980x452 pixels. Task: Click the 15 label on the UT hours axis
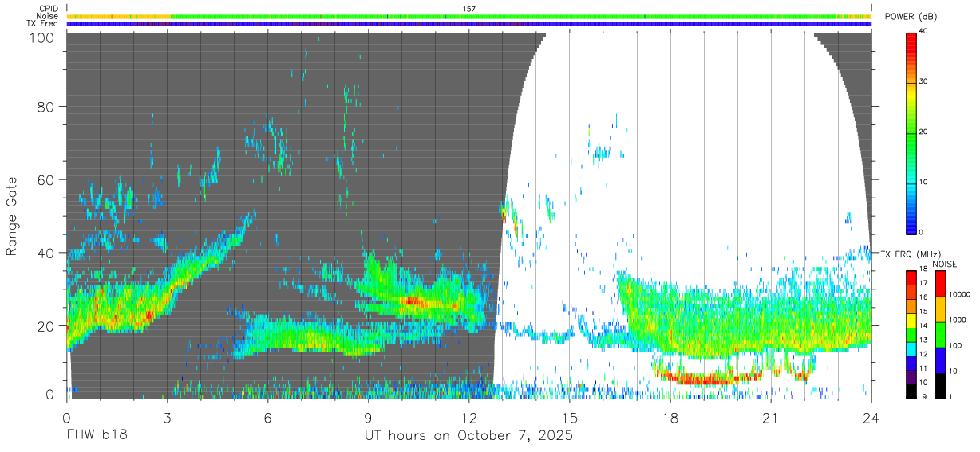pos(569,419)
